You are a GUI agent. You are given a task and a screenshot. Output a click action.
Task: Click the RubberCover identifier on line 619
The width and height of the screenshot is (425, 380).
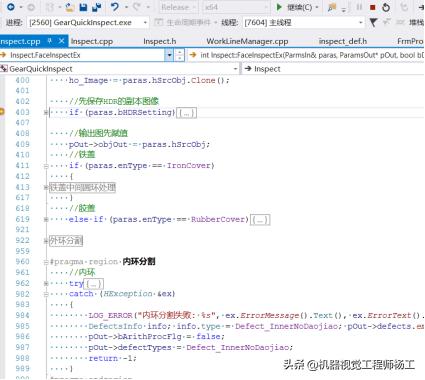pos(218,219)
